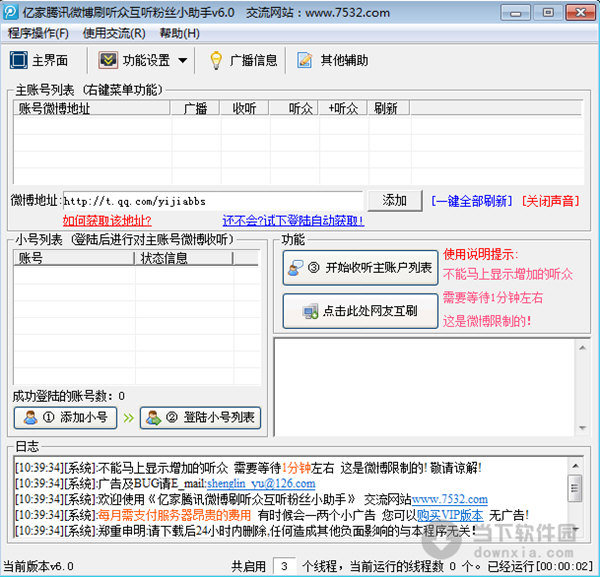This screenshot has height=577, width=600.
Task: Open the 主界面 main interface icon
Action: point(18,60)
